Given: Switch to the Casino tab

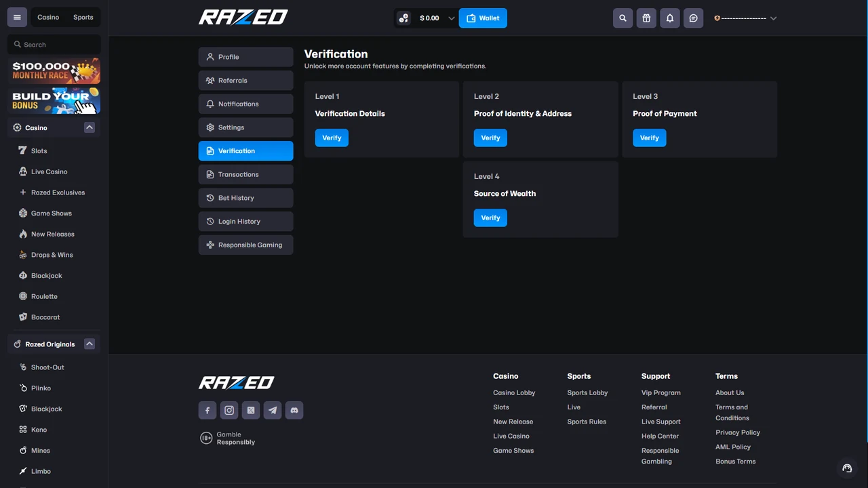Looking at the screenshot, I should (48, 18).
